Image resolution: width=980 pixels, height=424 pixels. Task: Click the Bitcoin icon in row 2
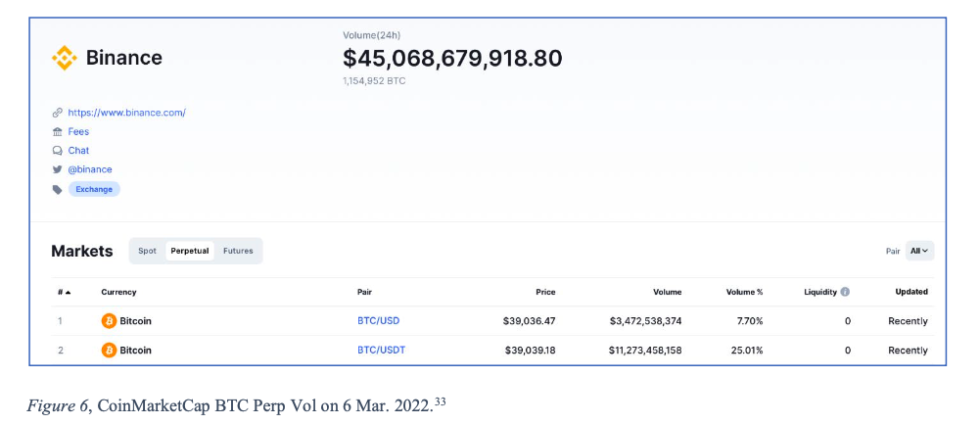coord(109,351)
